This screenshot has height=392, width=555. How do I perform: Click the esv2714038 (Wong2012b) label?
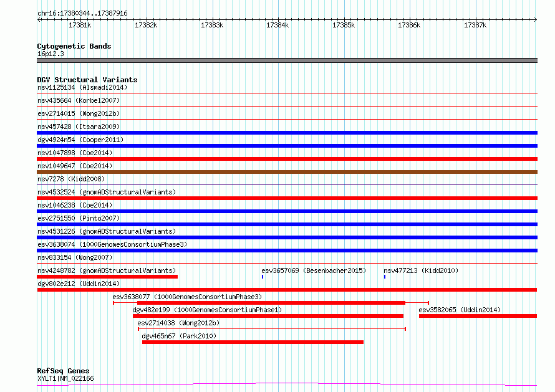pyautogui.click(x=178, y=323)
